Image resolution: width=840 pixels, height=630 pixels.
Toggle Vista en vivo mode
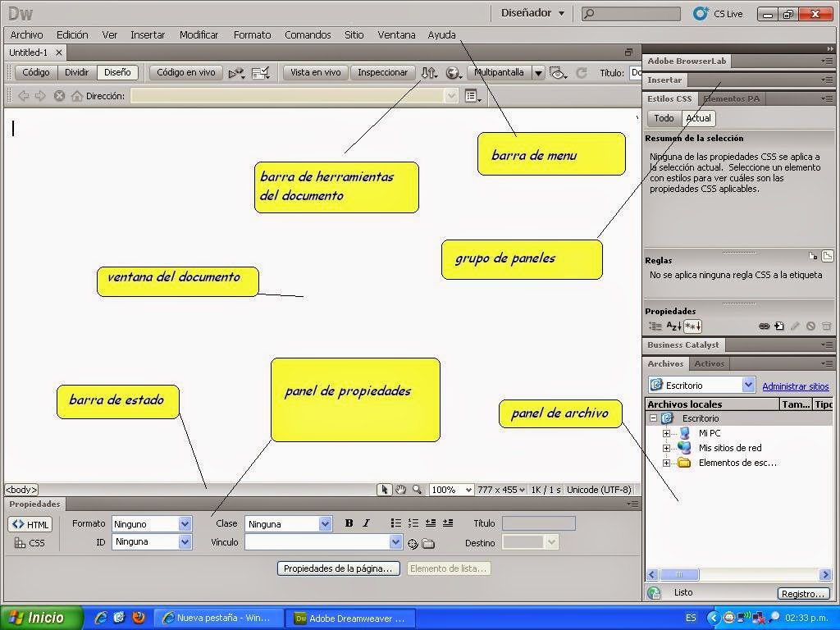316,72
